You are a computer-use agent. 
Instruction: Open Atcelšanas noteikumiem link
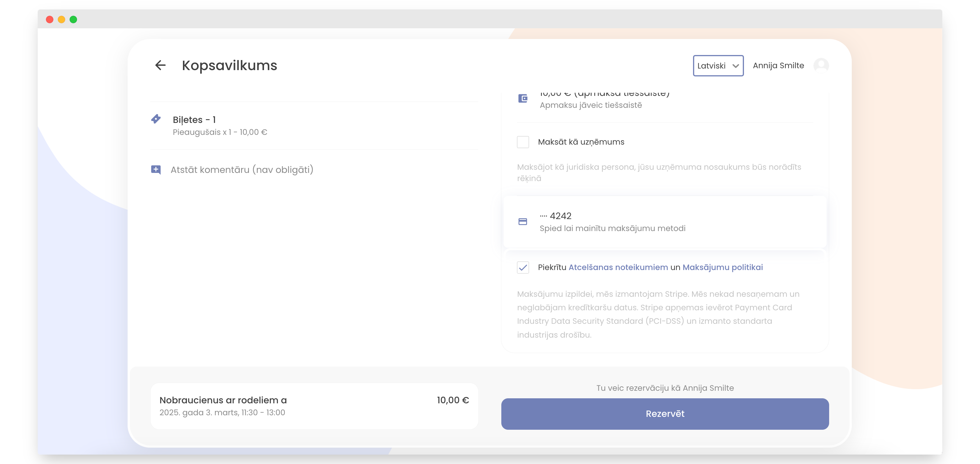tap(618, 268)
